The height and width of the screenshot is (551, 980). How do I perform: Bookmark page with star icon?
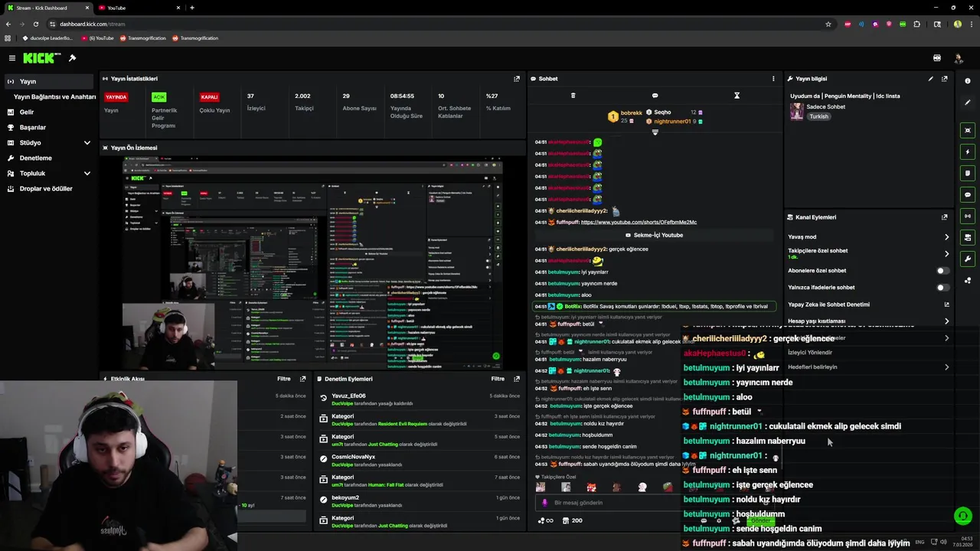point(828,24)
